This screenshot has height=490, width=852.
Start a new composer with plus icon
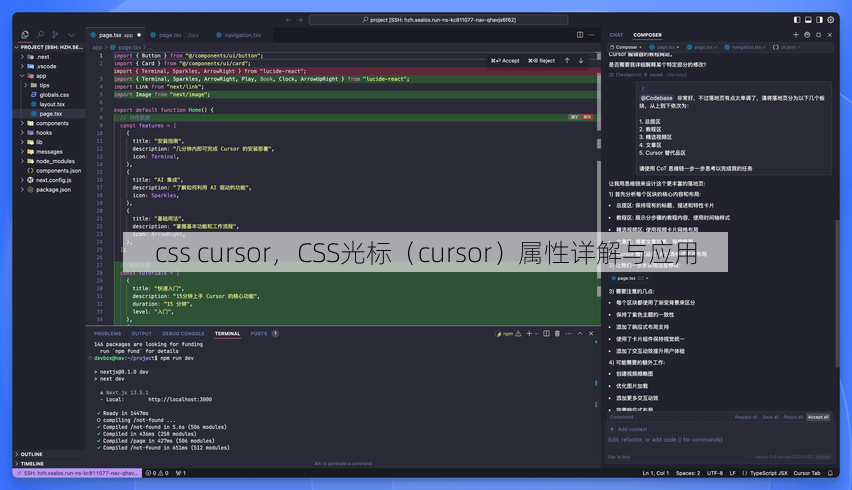pyautogui.click(x=795, y=35)
